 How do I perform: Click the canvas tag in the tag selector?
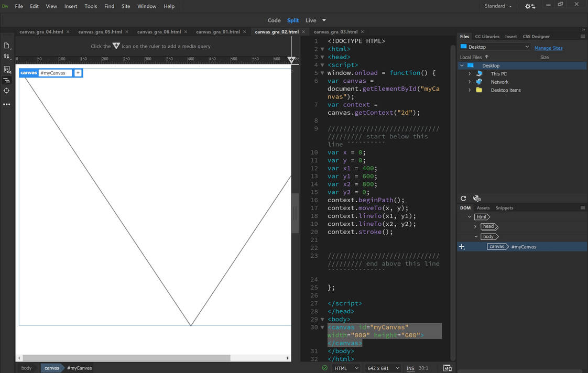point(52,368)
